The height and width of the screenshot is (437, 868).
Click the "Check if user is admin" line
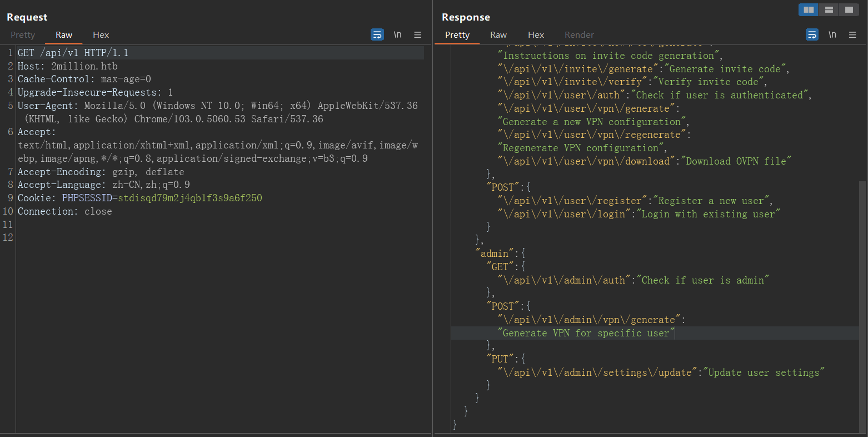(633, 280)
